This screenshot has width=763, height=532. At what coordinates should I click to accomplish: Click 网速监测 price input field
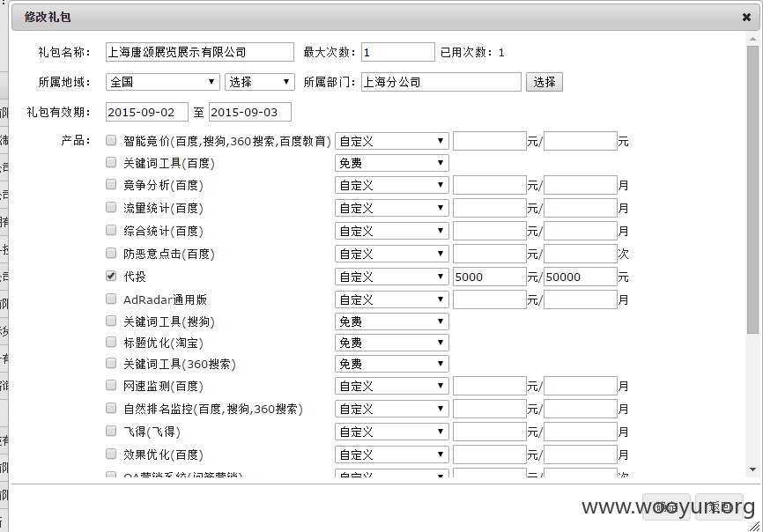tap(490, 386)
